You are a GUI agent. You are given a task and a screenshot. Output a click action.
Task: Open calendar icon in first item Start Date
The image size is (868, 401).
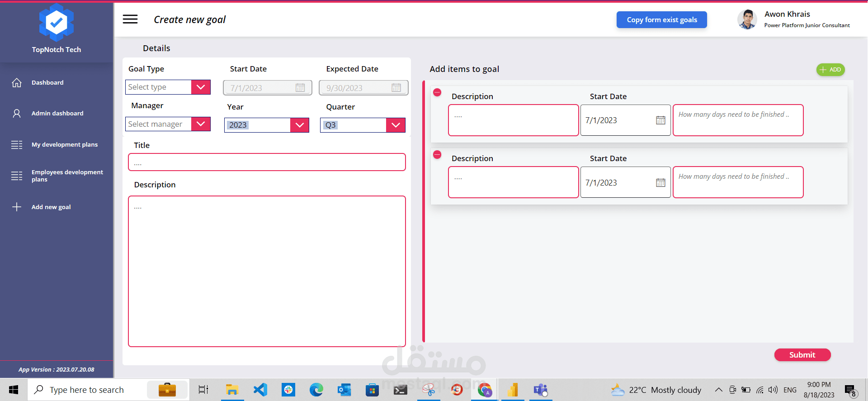(660, 120)
